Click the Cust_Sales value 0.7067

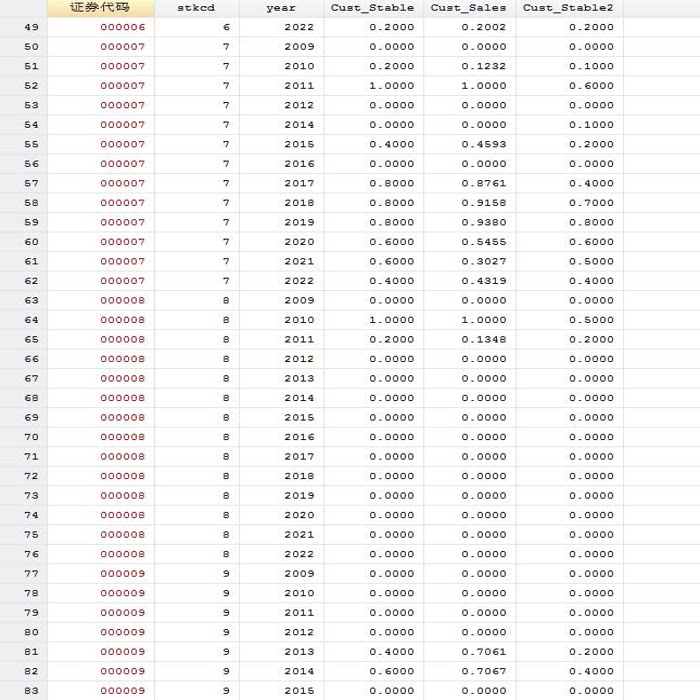486,672
